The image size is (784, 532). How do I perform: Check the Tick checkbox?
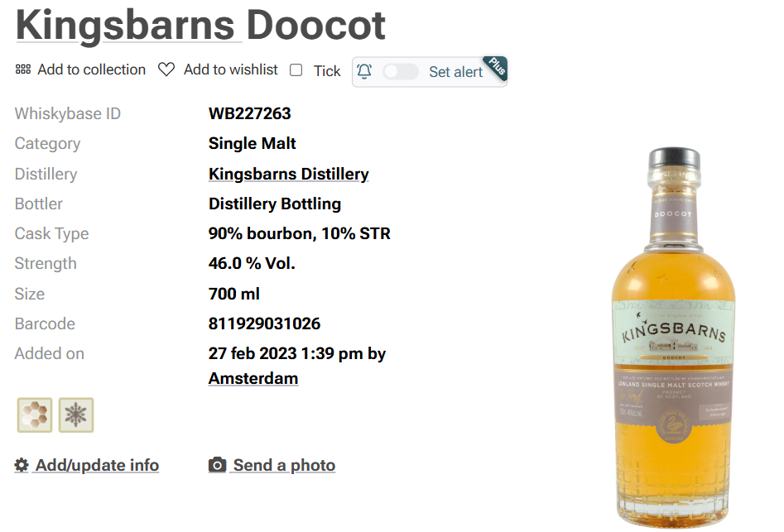coord(296,70)
